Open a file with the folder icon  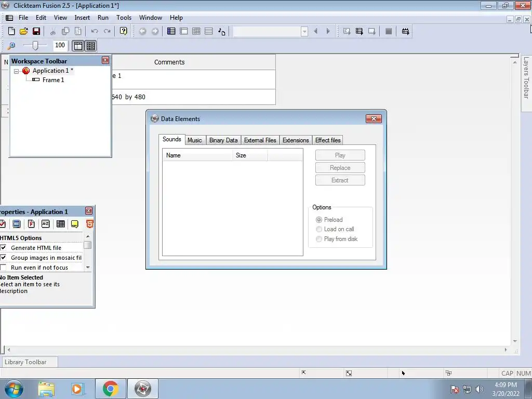point(24,31)
